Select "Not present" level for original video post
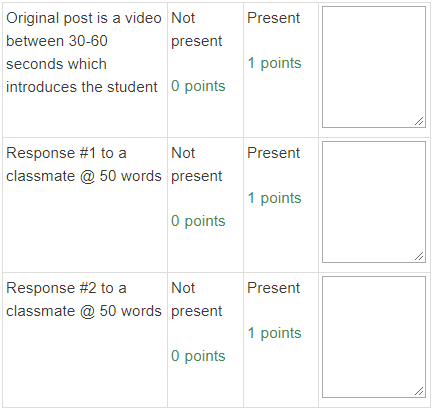 click(x=205, y=70)
